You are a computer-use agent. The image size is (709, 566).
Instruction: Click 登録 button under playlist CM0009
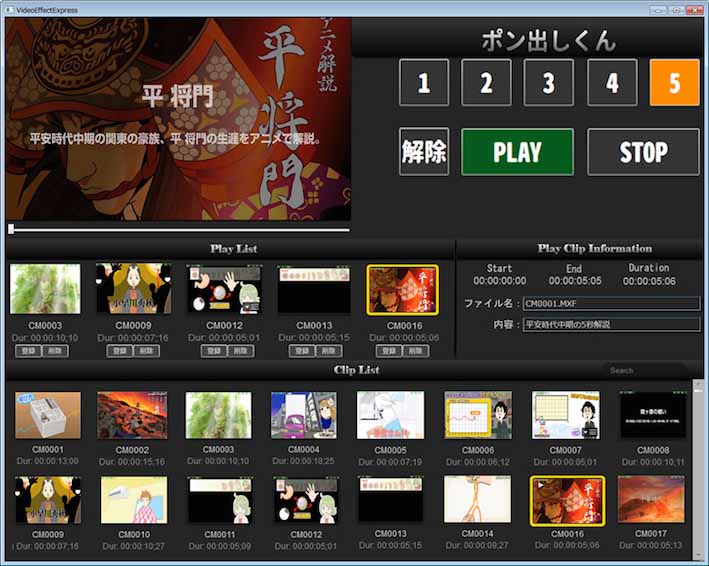[120, 351]
